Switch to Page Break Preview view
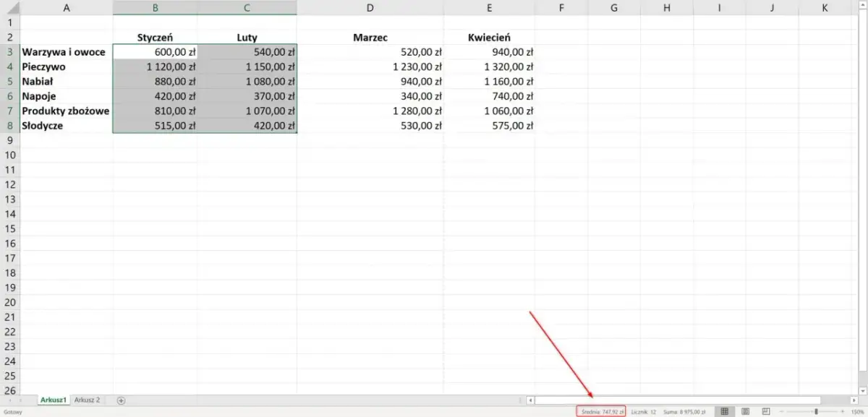Viewport: 868px width, 417px height. pos(765,411)
